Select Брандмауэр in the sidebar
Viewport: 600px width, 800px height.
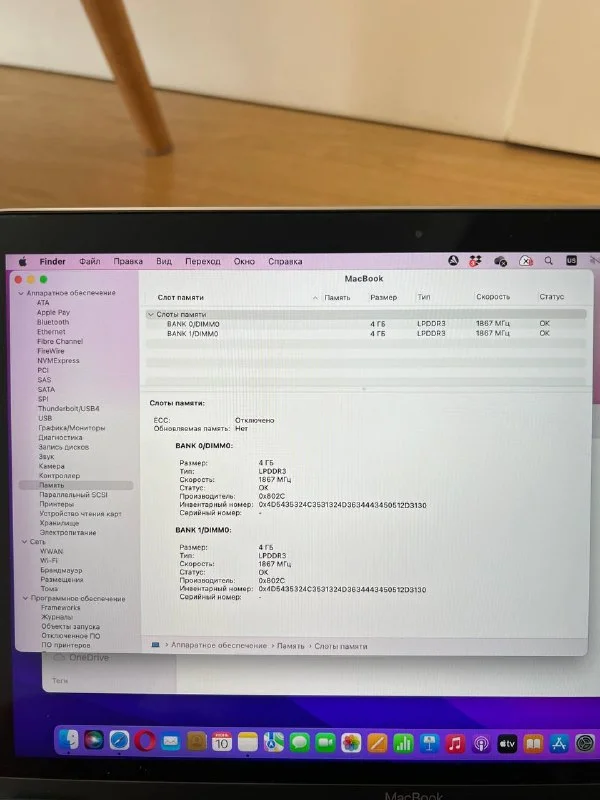click(61, 570)
